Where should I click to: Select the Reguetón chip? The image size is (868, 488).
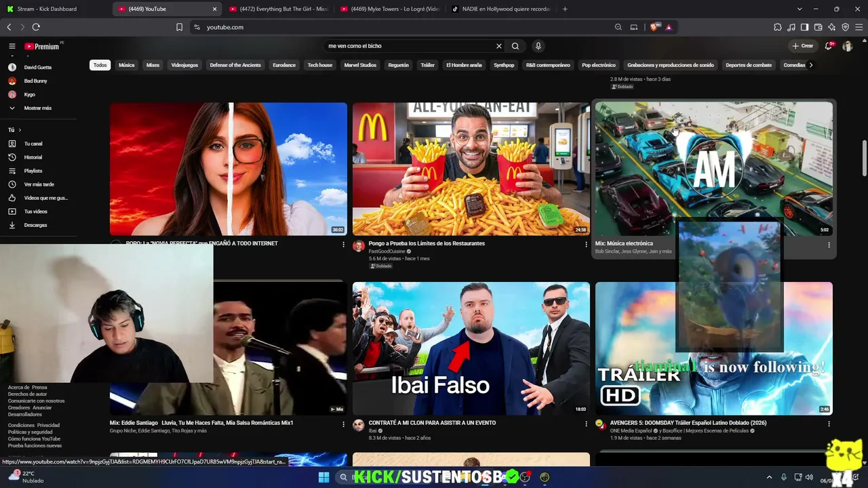coord(399,65)
